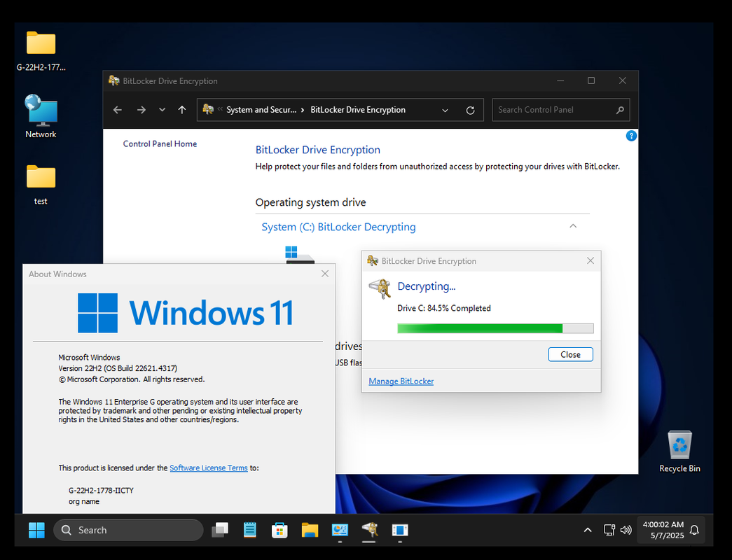Open Microsoft Store from taskbar
This screenshot has width=732, height=560.
[x=279, y=530]
